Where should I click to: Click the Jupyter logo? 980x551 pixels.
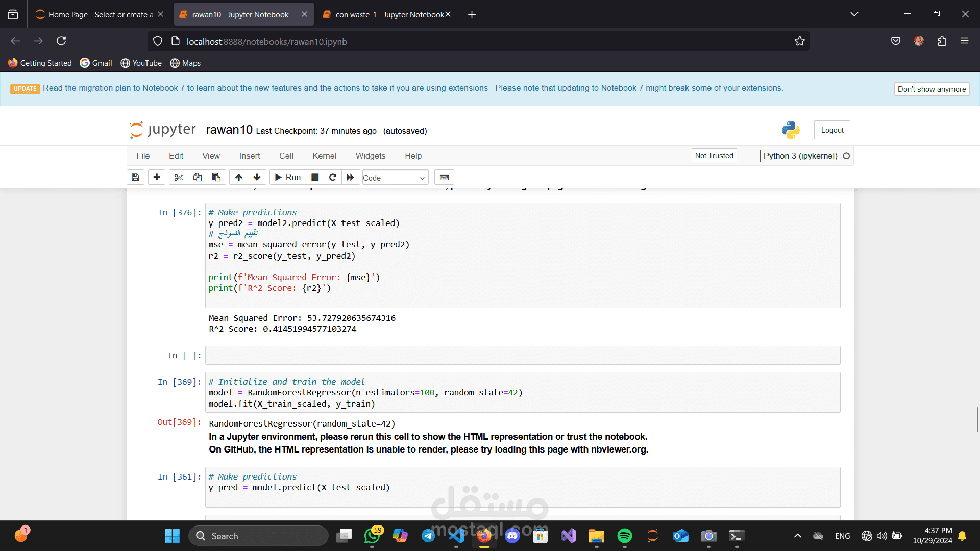162,130
